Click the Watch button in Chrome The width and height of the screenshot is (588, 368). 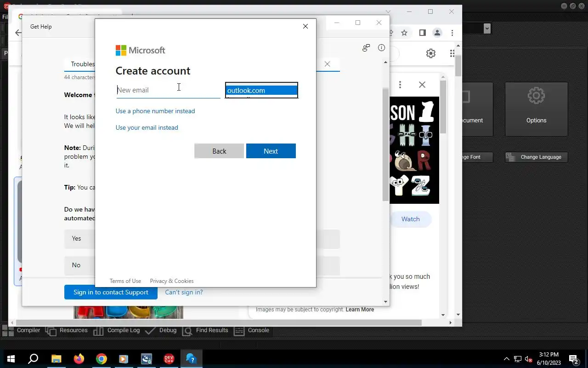click(411, 219)
